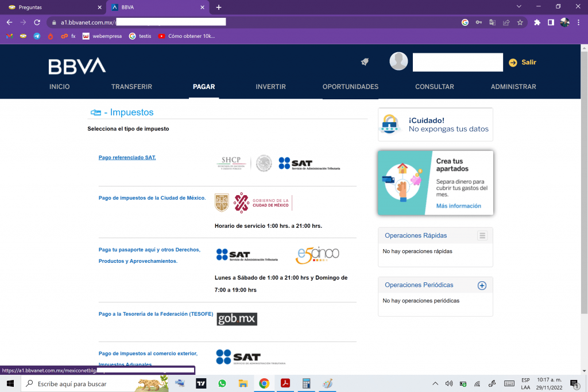Open the Windows Start menu
Image resolution: width=588 pixels, height=392 pixels.
(10, 383)
